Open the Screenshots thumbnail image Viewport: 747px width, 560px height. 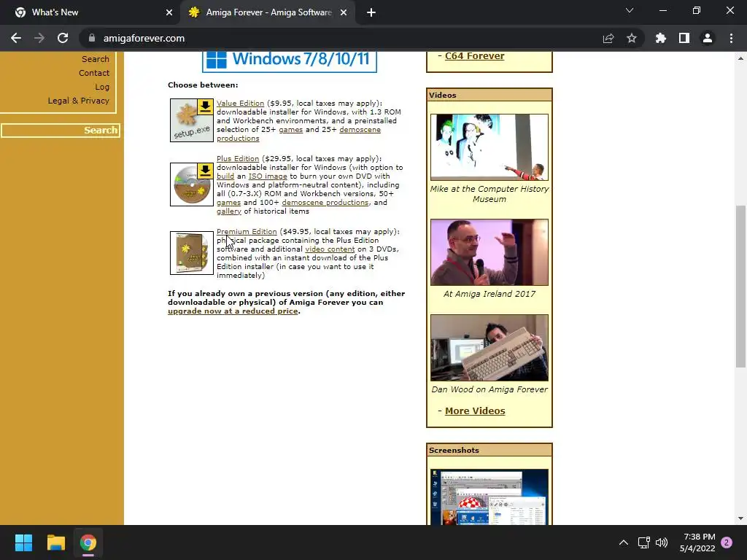click(489, 497)
